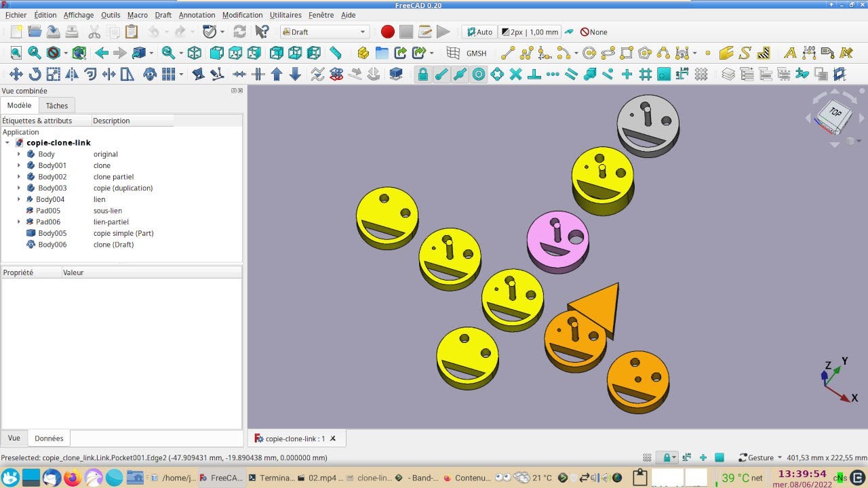Viewport: 868px width, 488px height.
Task: Create a new document
Action: (x=16, y=32)
